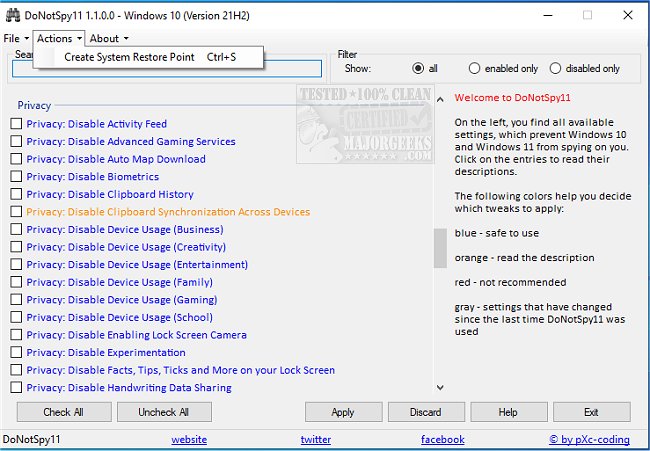Screen dimensions: 650x451
Task: Discard pending changes
Action: [426, 412]
